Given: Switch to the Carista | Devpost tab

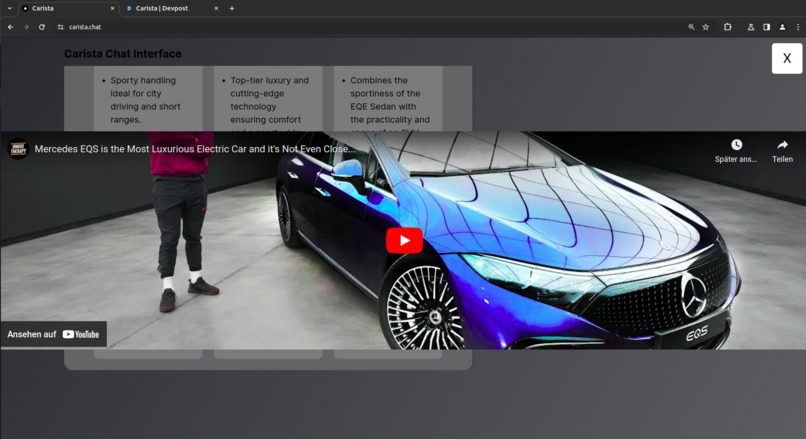Looking at the screenshot, I should tap(172, 8).
